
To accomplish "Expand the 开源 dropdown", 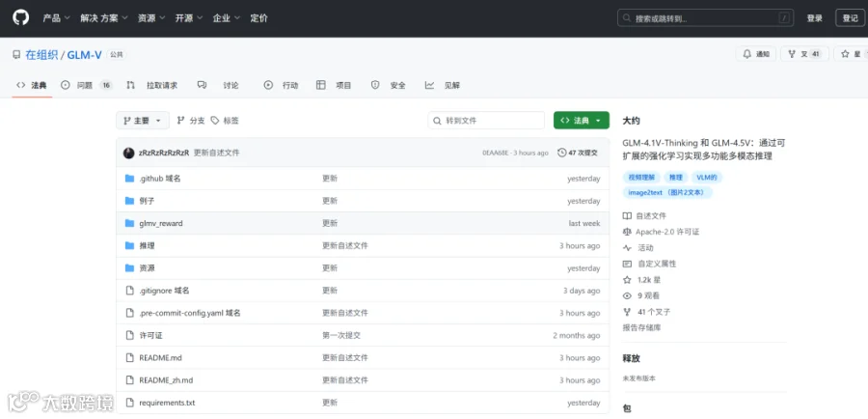I will pyautogui.click(x=189, y=18).
